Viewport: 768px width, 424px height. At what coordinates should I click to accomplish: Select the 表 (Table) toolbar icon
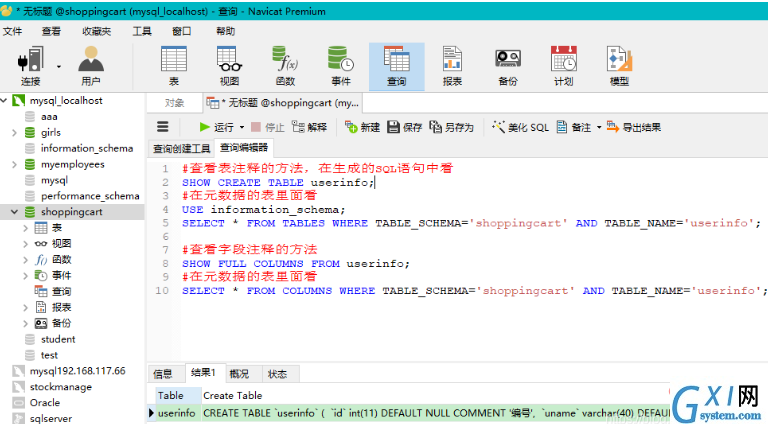tap(174, 66)
